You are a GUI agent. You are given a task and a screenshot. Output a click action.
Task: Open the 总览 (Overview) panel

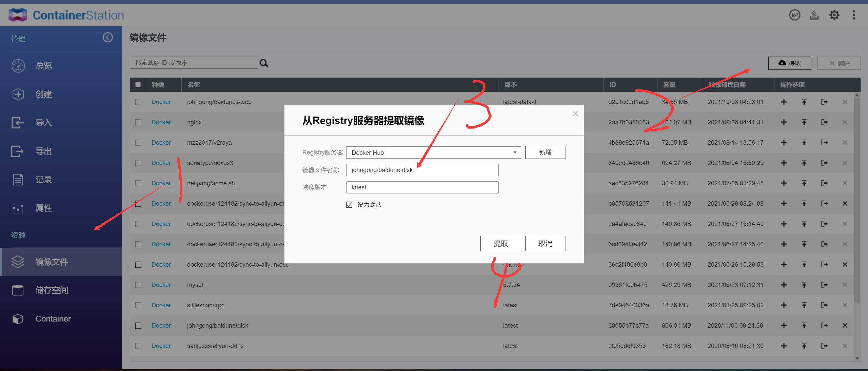43,66
